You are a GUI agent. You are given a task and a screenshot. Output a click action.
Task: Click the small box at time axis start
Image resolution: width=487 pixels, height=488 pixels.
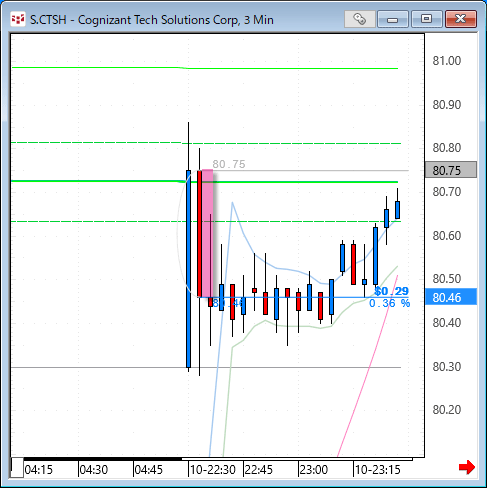click(17, 468)
